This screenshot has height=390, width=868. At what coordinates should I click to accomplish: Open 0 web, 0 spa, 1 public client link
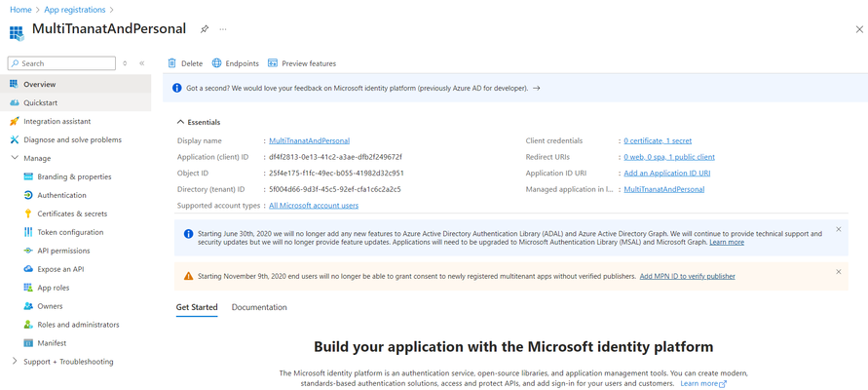668,157
